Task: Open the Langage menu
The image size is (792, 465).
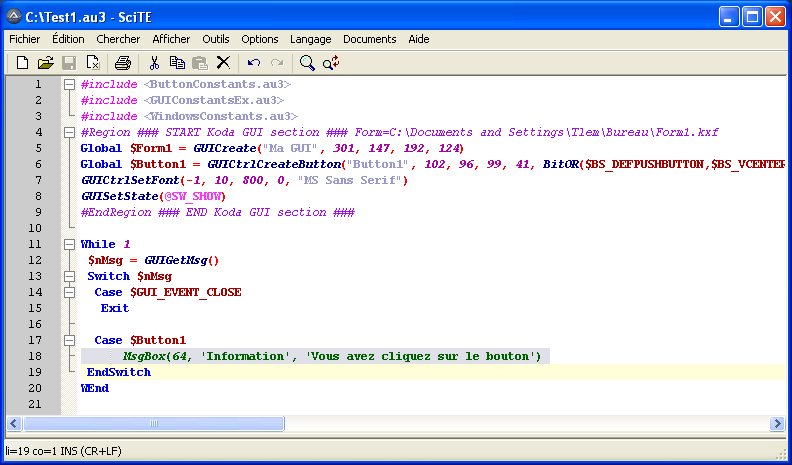Action: point(311,39)
